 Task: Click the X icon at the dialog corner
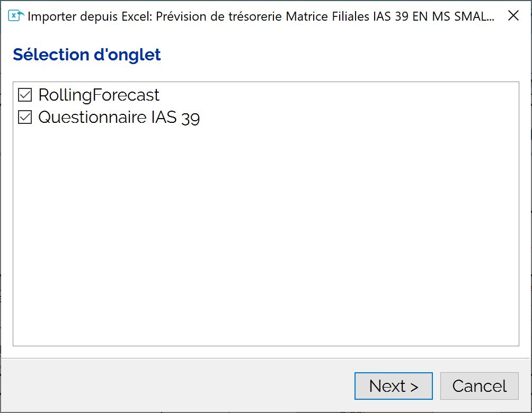513,15
